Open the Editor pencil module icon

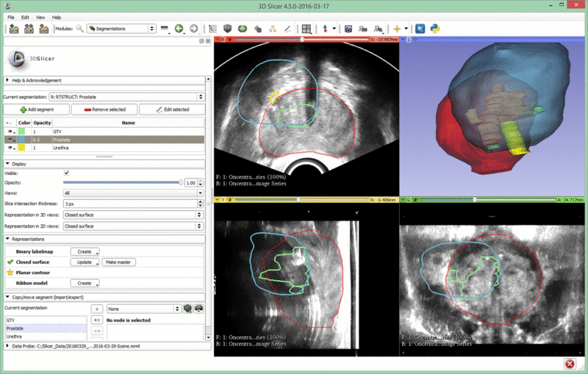pyautogui.click(x=287, y=29)
